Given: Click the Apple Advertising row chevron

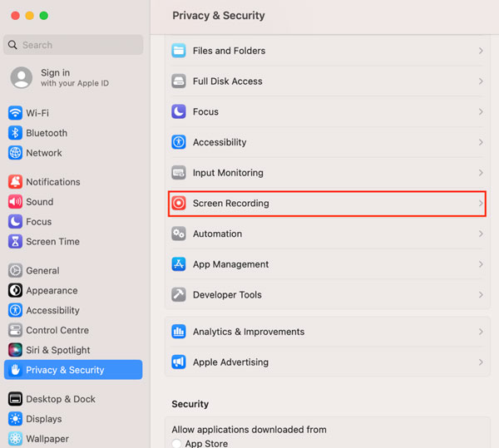Looking at the screenshot, I should coord(481,362).
